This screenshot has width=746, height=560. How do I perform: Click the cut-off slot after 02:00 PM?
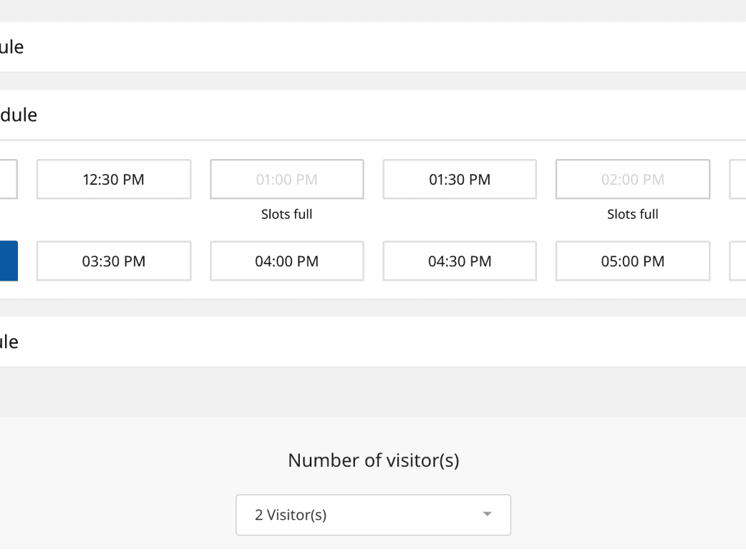pyautogui.click(x=737, y=180)
